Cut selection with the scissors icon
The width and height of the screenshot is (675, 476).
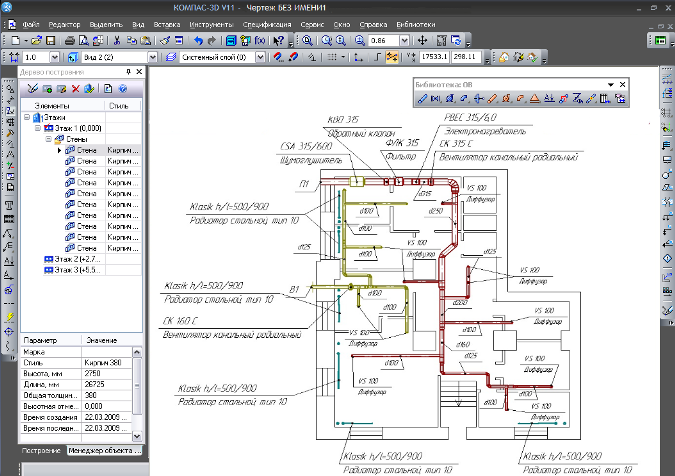pyautogui.click(x=117, y=40)
